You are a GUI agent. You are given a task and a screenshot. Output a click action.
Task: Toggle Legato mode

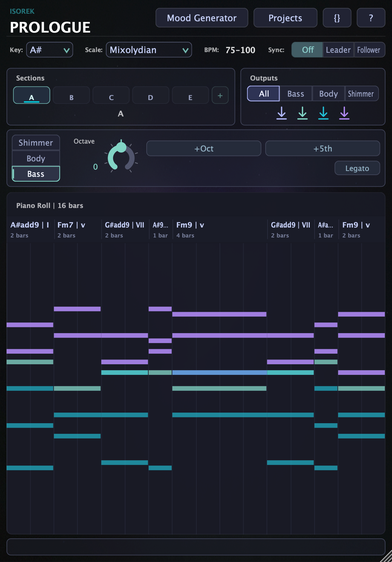point(357,168)
